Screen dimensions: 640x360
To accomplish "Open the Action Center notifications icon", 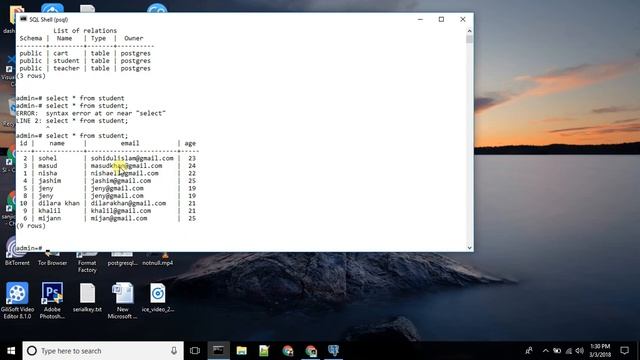I will click(x=624, y=351).
